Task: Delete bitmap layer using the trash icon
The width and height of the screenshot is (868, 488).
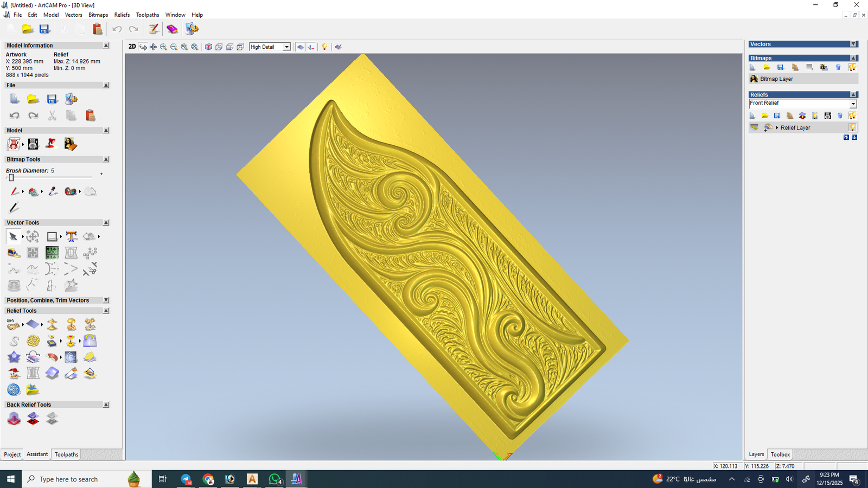Action: pos(838,68)
